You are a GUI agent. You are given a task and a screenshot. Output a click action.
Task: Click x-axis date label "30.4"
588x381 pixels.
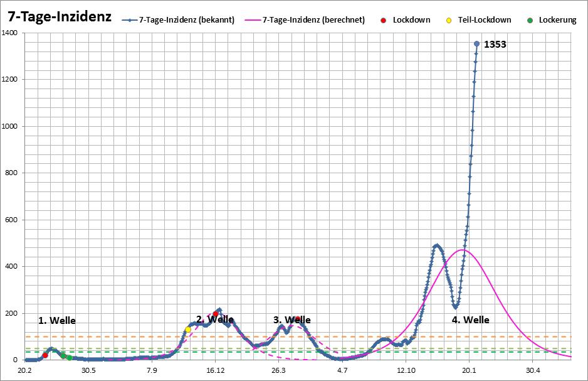[x=532, y=370]
